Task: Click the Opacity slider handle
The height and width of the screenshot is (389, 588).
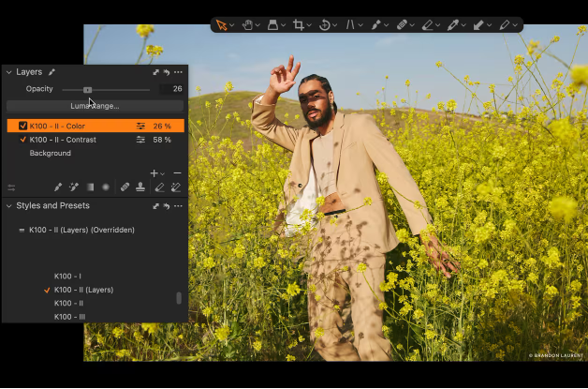Action: point(87,89)
